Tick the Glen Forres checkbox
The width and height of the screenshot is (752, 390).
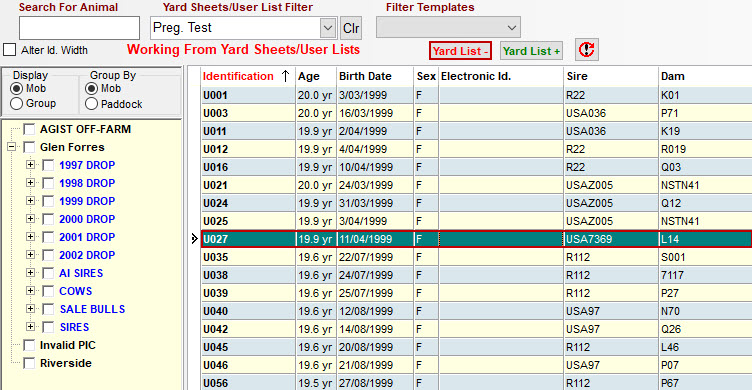[29, 147]
